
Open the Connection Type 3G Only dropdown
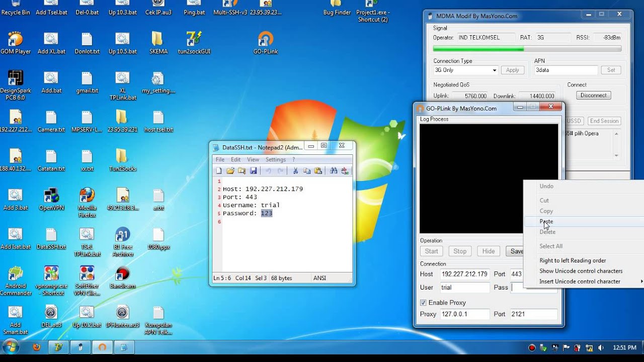(x=465, y=70)
